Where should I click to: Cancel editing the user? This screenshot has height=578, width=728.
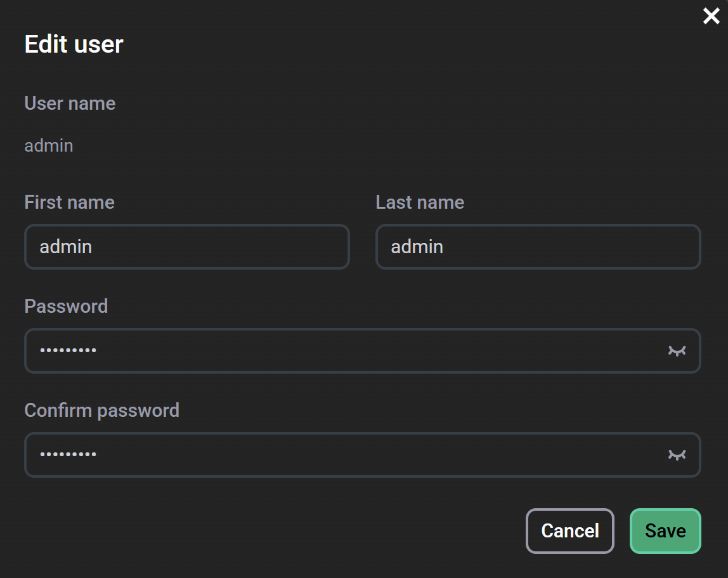point(569,530)
